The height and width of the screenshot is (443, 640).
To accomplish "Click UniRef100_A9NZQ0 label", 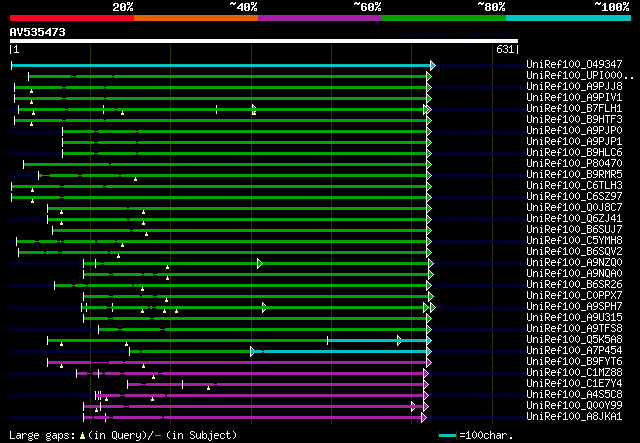I will pyautogui.click(x=574, y=263).
